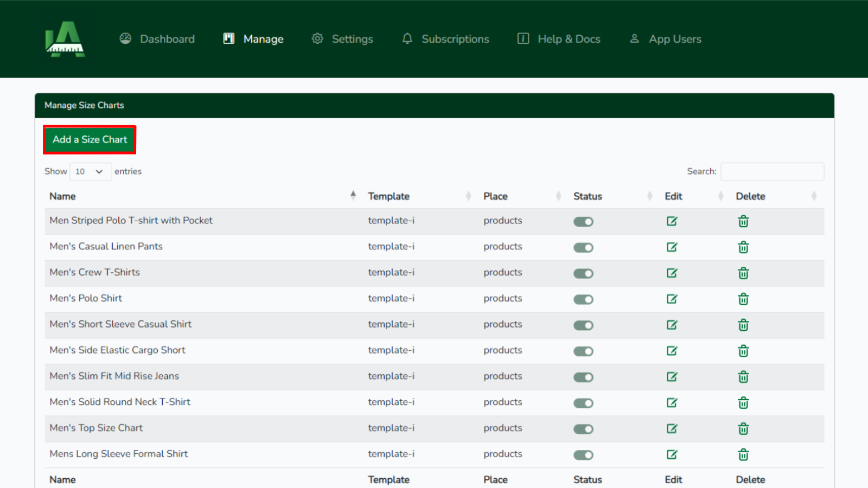Open App Users page
This screenshot has width=868, height=488.
coord(665,39)
